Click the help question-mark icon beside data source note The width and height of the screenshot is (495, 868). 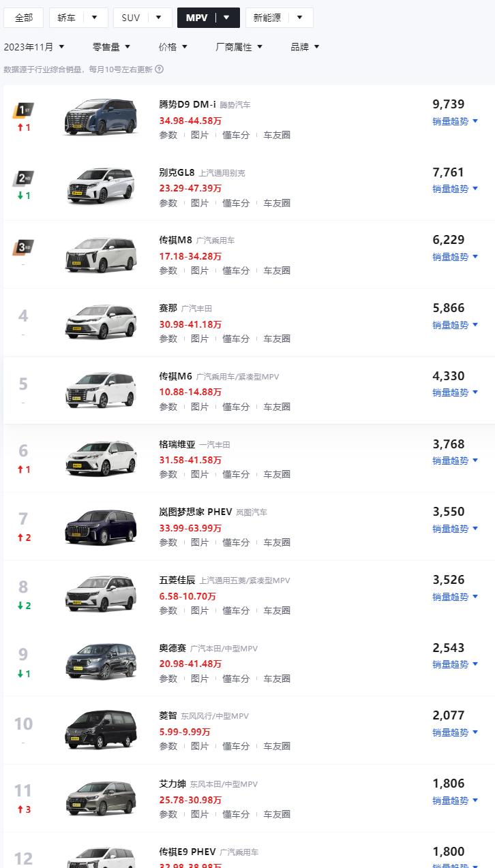click(160, 69)
